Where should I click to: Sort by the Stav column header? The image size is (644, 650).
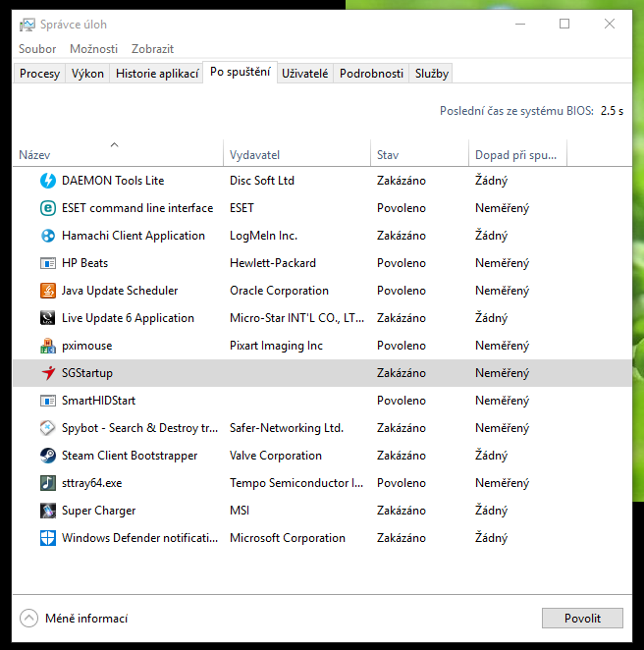[x=419, y=154]
